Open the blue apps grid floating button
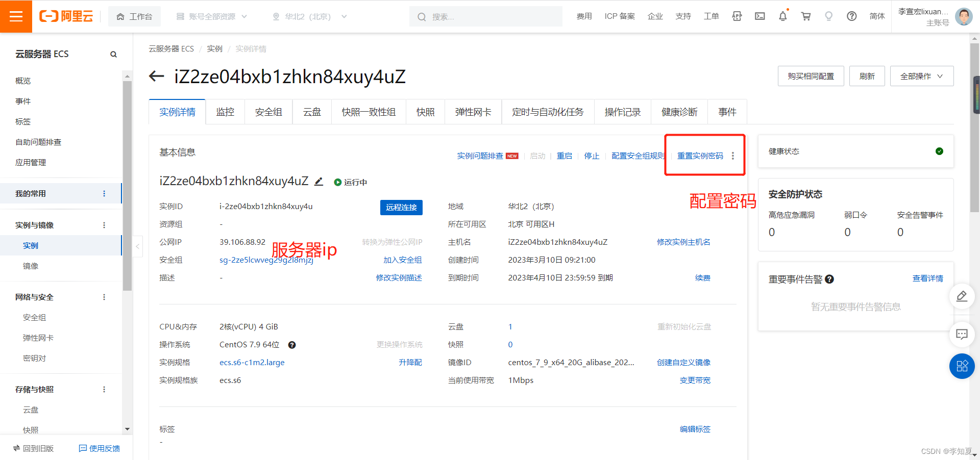Image resolution: width=980 pixels, height=460 pixels. [962, 366]
